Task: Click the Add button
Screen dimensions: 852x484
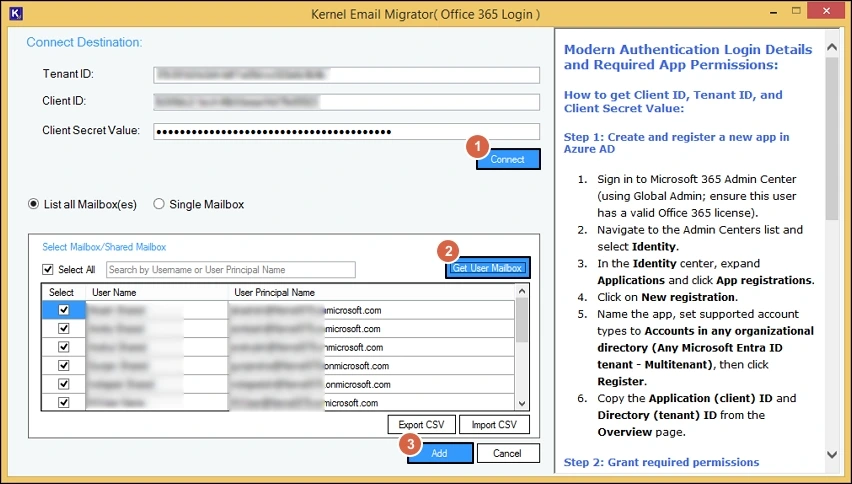Action: (x=440, y=453)
